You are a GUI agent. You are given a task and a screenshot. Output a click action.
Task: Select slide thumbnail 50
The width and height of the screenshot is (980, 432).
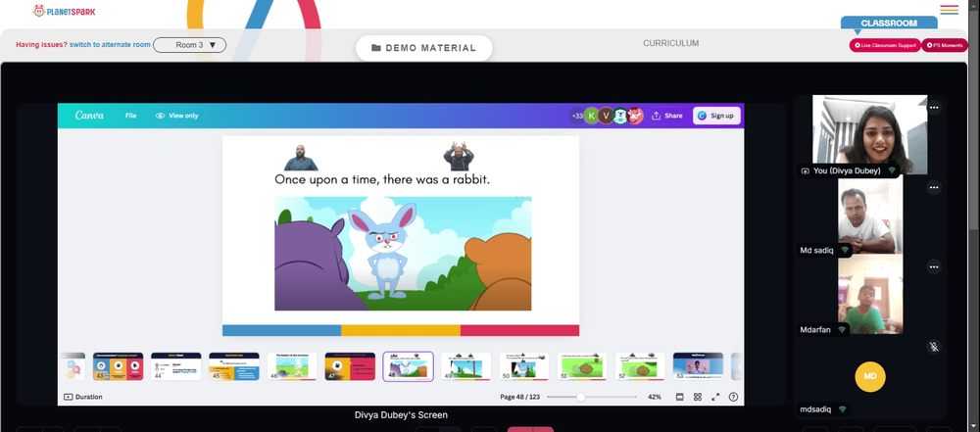point(524,366)
